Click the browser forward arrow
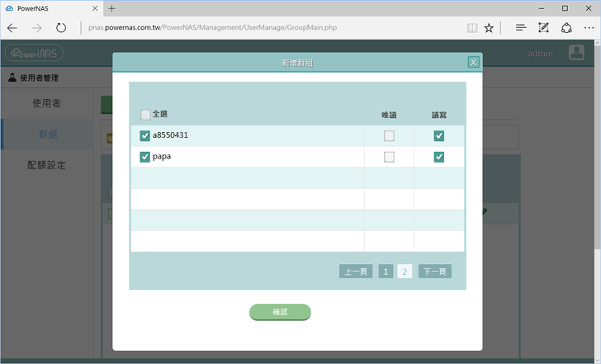Viewport: 601px width, 364px height. [x=36, y=27]
